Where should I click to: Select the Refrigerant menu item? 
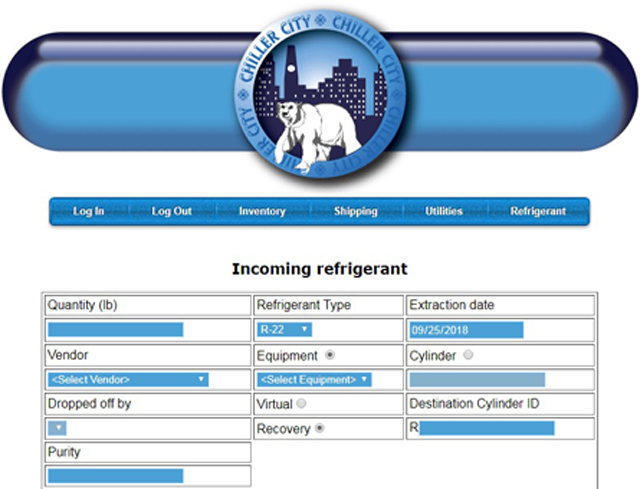coord(538,211)
